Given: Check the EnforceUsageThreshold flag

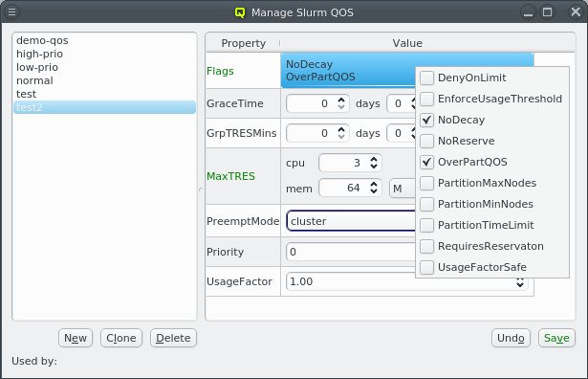Looking at the screenshot, I should coord(426,99).
